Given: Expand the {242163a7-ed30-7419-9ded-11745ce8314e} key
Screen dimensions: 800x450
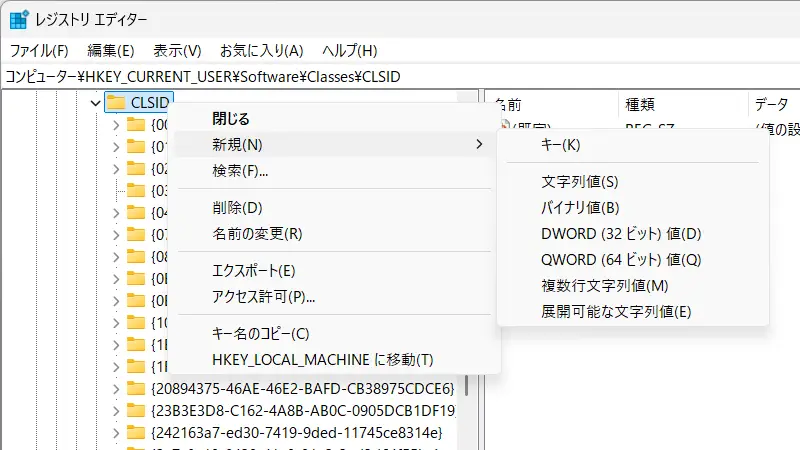Looking at the screenshot, I should 115,432.
